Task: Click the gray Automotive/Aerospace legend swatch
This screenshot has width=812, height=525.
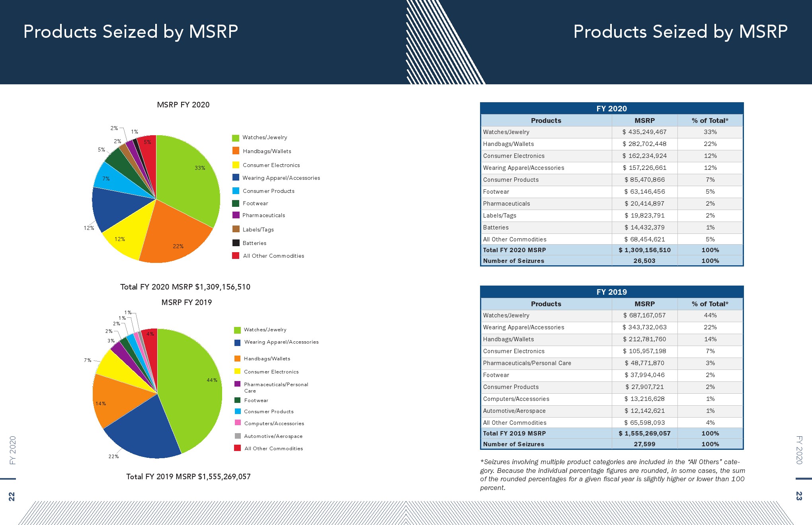Action: coord(238,436)
